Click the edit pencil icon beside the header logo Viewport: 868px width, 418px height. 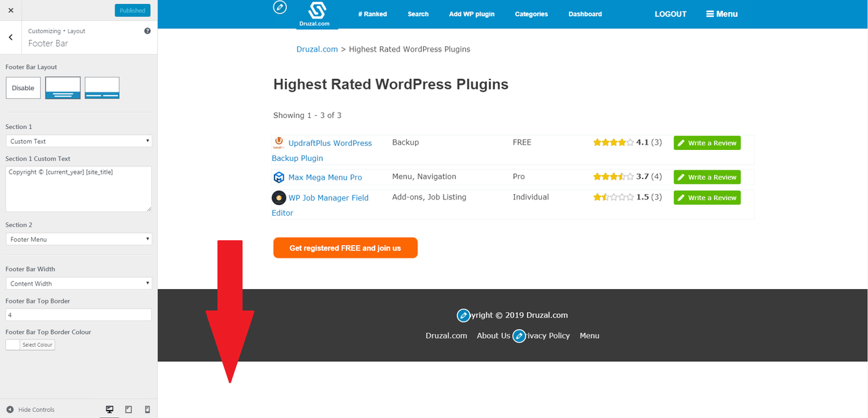coord(279,7)
